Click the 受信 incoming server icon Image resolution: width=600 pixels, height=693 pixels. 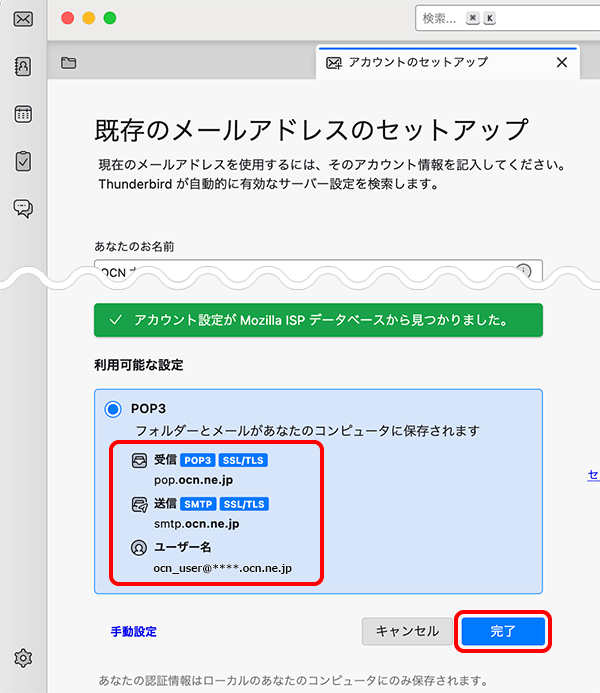coord(140,461)
